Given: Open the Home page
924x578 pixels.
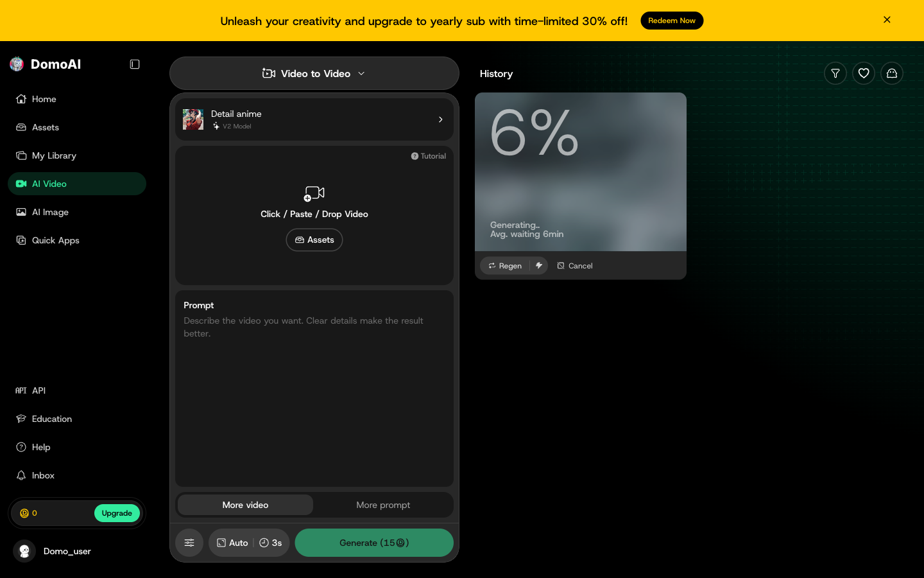Looking at the screenshot, I should 77,99.
